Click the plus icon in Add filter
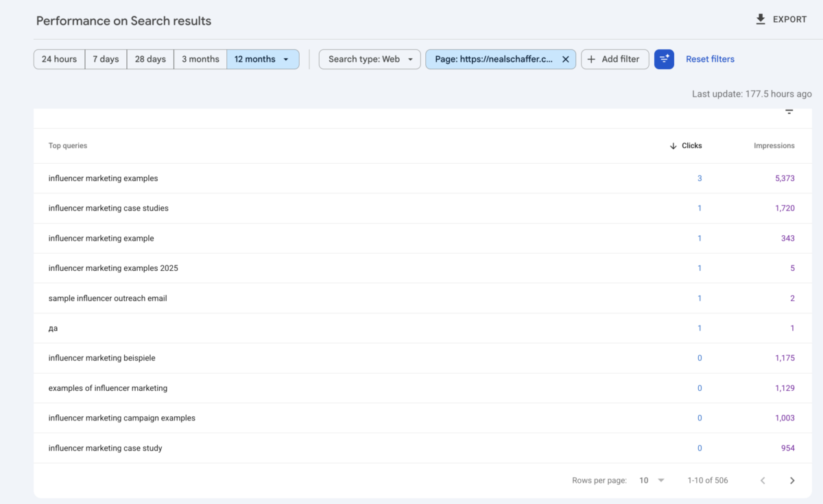Viewport: 823px width, 504px height. click(591, 59)
